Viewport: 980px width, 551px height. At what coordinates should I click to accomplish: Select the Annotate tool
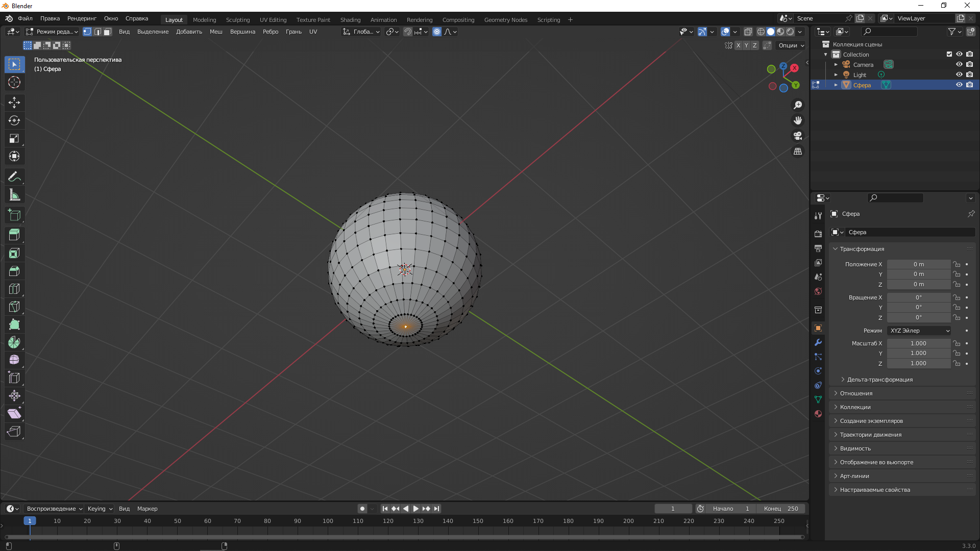14,177
